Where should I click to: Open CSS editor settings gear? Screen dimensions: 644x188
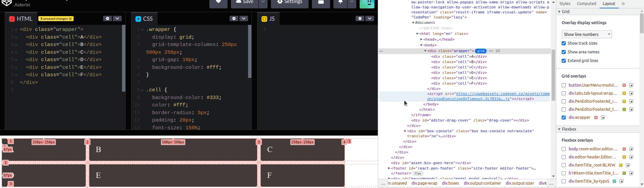pyautogui.click(x=234, y=18)
